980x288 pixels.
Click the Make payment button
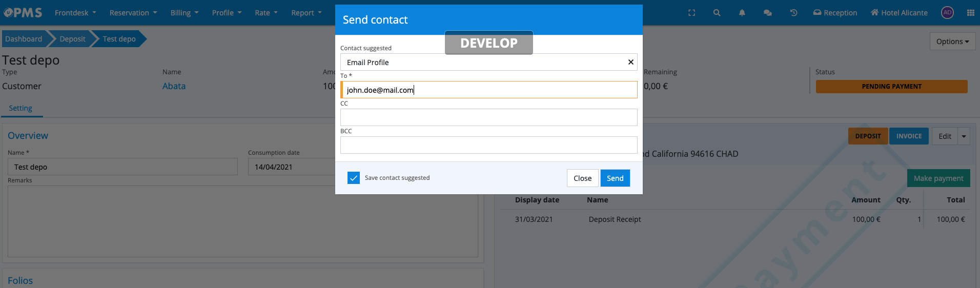coord(938,178)
